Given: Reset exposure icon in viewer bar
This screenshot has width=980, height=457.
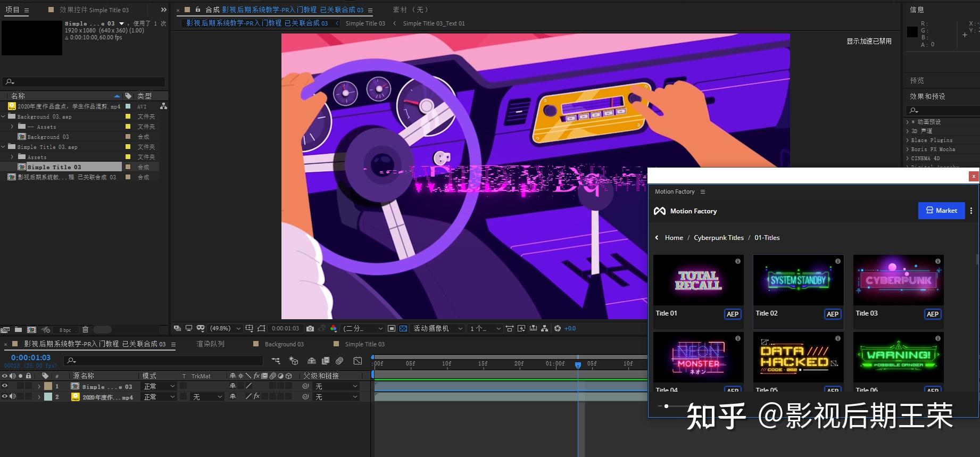Looking at the screenshot, I should 558,329.
